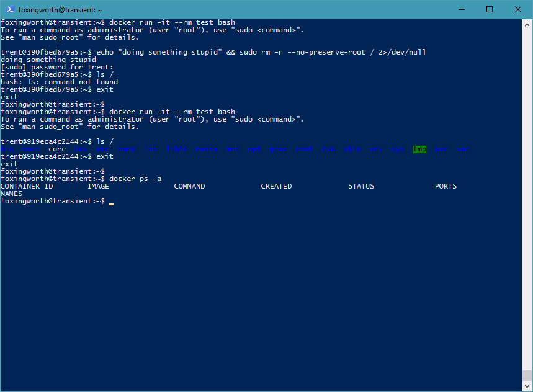Image resolution: width=533 pixels, height=392 pixels.
Task: Click the 'PORTS' column header
Action: point(446,186)
